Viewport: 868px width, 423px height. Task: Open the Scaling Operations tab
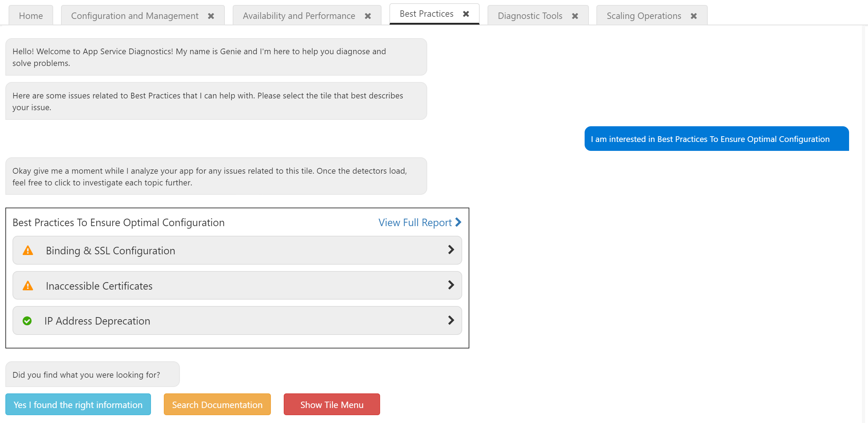click(x=644, y=16)
